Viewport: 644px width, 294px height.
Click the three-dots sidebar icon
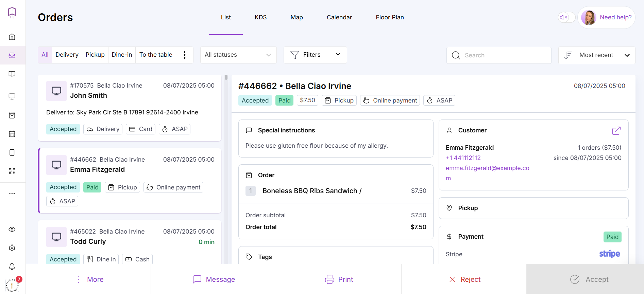12,194
